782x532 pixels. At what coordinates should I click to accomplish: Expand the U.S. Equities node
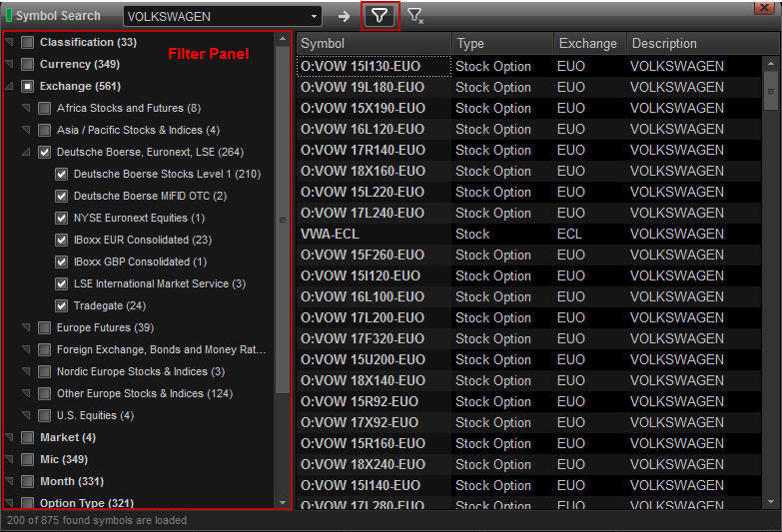[x=26, y=415]
